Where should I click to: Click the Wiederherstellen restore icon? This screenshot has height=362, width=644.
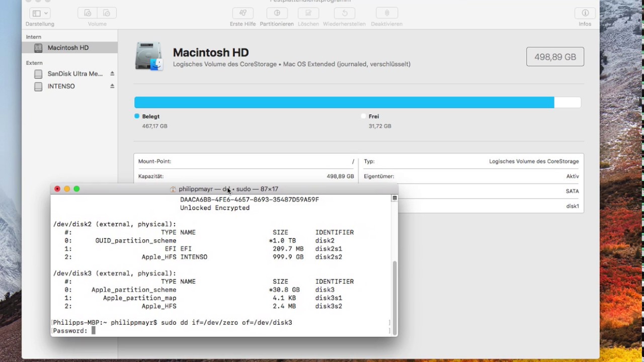tap(345, 13)
